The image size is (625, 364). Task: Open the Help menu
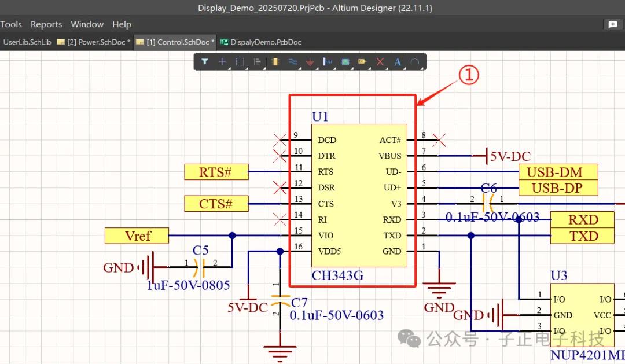(122, 24)
